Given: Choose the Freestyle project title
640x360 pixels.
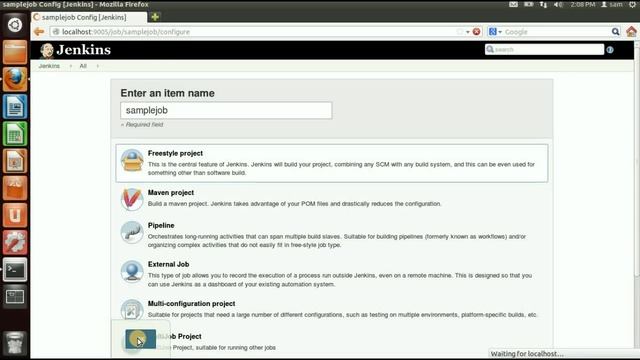Looking at the screenshot, I should coord(175,153).
